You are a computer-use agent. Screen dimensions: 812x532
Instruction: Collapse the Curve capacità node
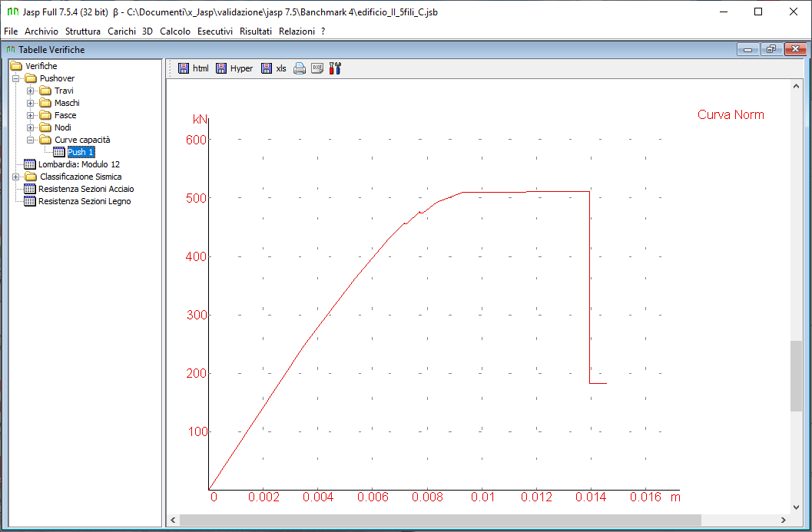[31, 140]
